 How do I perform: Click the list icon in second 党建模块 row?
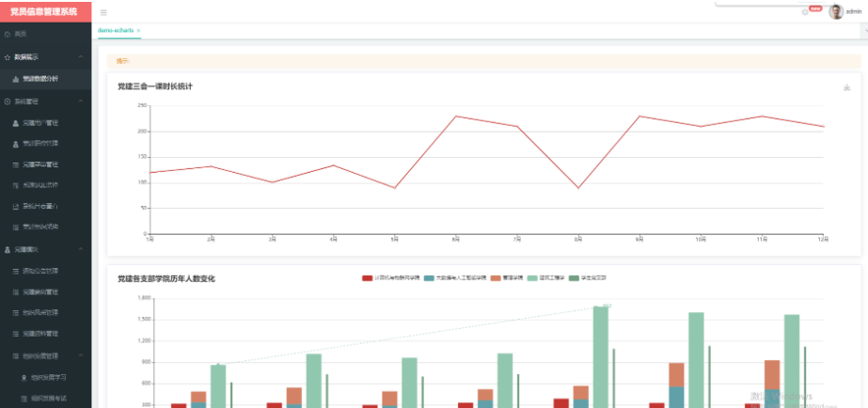point(15,292)
